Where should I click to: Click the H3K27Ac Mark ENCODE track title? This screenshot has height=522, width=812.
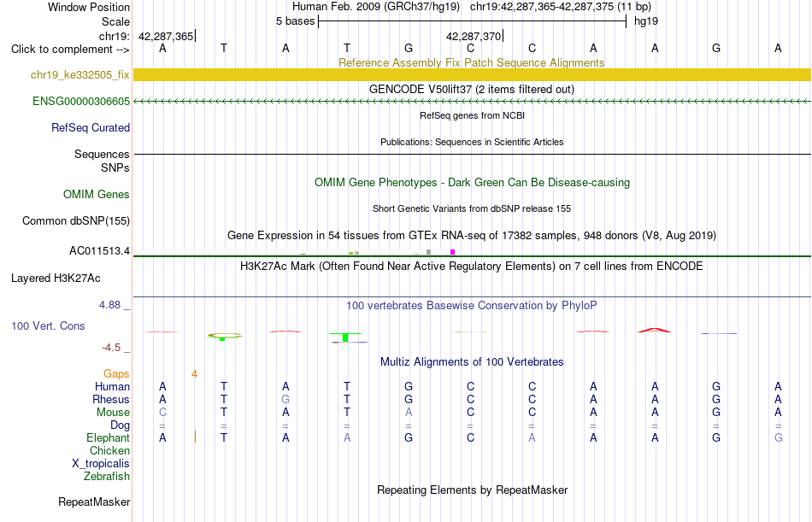click(x=471, y=267)
